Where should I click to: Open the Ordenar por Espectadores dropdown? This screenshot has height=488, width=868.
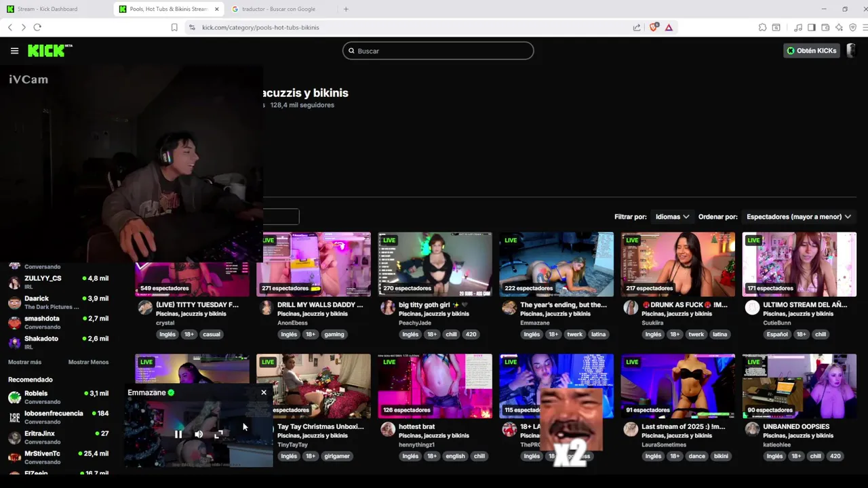point(798,217)
